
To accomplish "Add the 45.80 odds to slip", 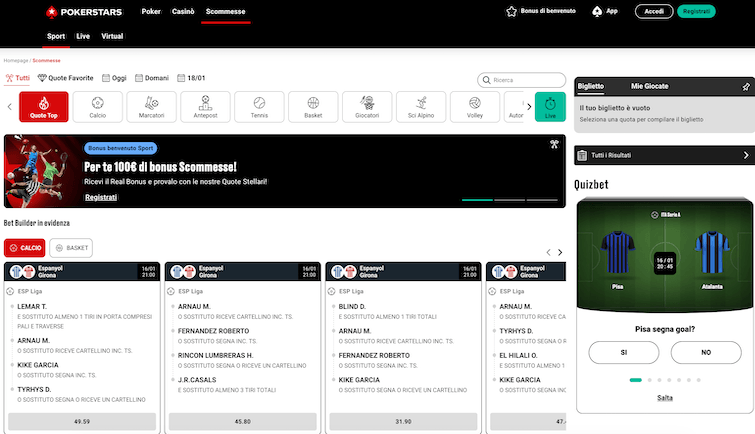I will [x=243, y=421].
